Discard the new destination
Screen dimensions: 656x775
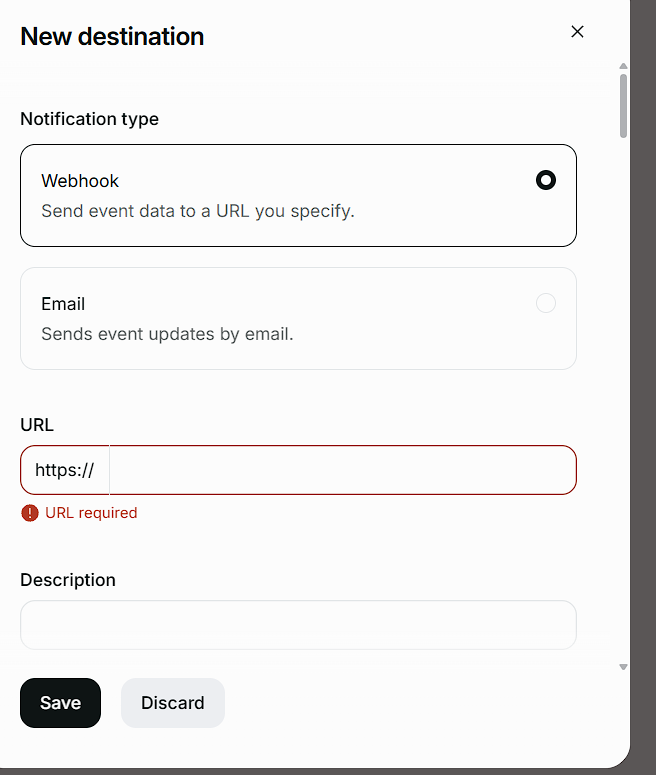click(x=173, y=702)
